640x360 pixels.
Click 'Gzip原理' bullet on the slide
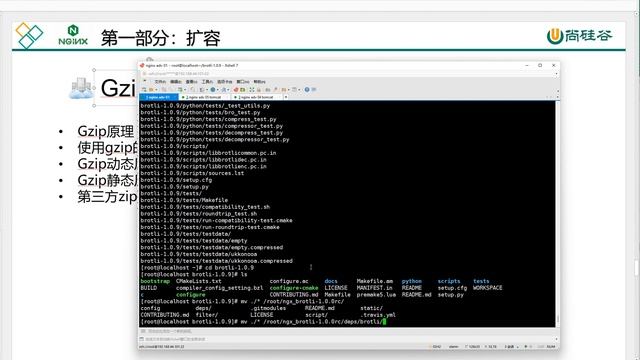tap(105, 131)
